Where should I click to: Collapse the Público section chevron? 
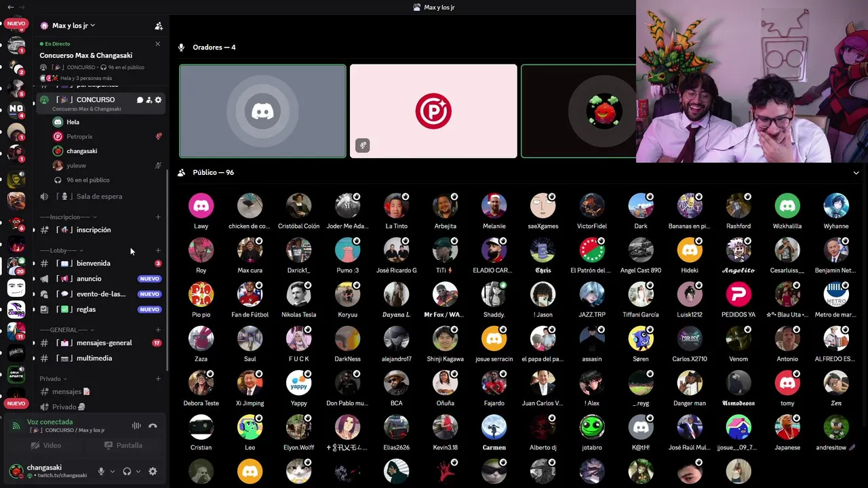tap(856, 173)
